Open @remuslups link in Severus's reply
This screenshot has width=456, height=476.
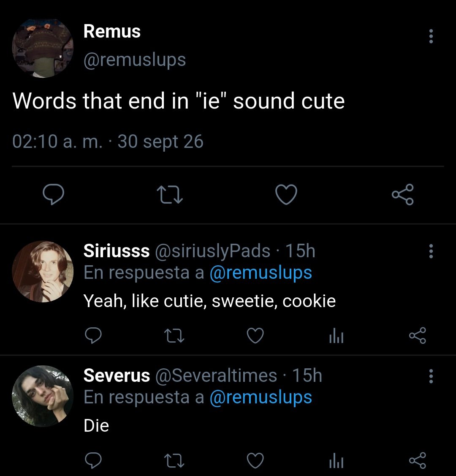point(261,397)
